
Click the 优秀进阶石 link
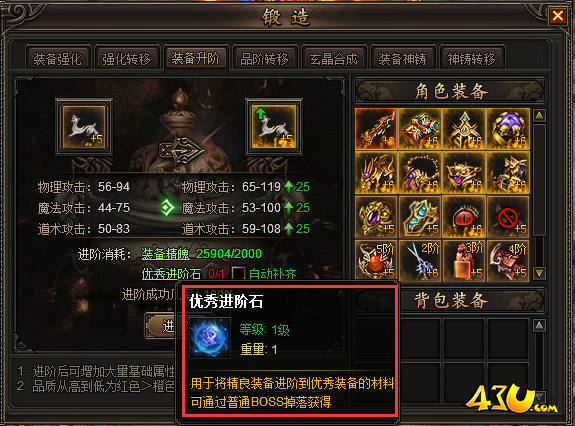click(x=172, y=273)
